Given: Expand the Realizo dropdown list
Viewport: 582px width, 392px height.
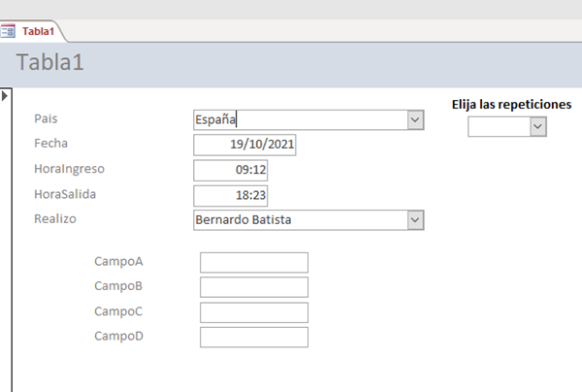Looking at the screenshot, I should point(415,220).
